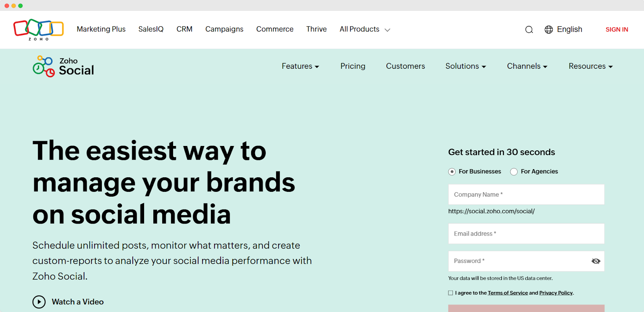Click the Company Name input field
644x312 pixels.
[x=526, y=195]
